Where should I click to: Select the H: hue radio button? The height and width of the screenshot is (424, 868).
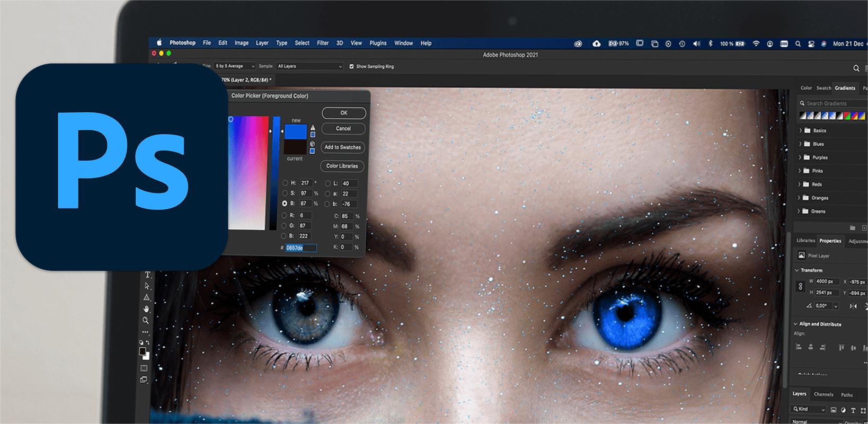pos(285,183)
